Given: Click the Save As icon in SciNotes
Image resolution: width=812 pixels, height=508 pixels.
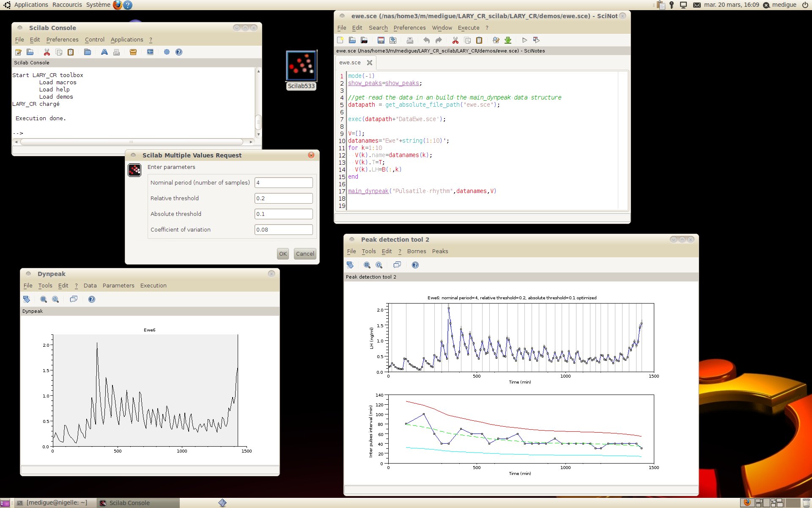Looking at the screenshot, I should (x=393, y=40).
